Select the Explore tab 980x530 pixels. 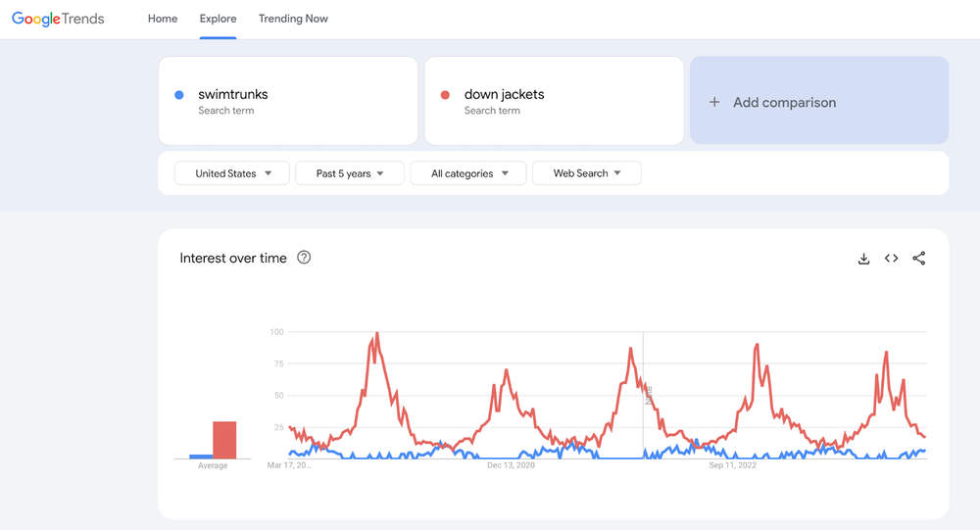(218, 19)
